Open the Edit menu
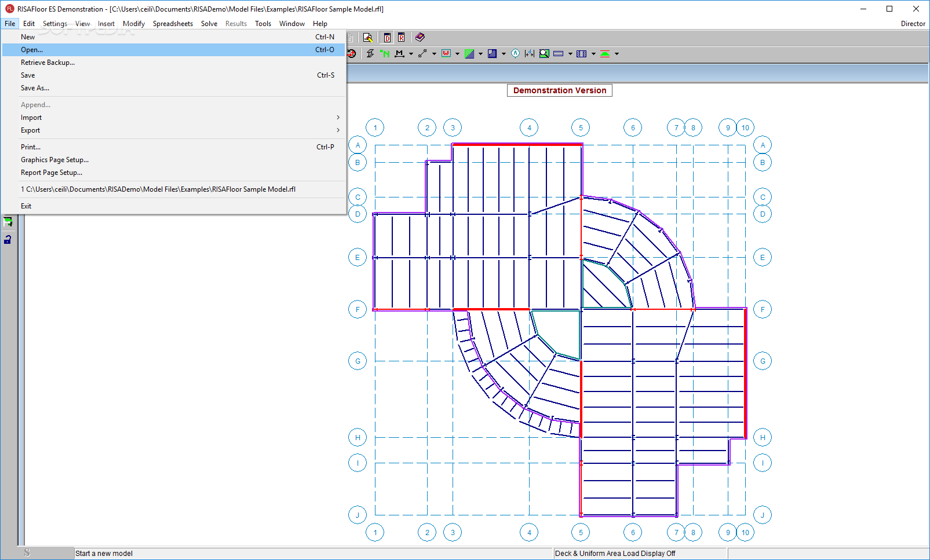930x560 pixels. click(29, 24)
